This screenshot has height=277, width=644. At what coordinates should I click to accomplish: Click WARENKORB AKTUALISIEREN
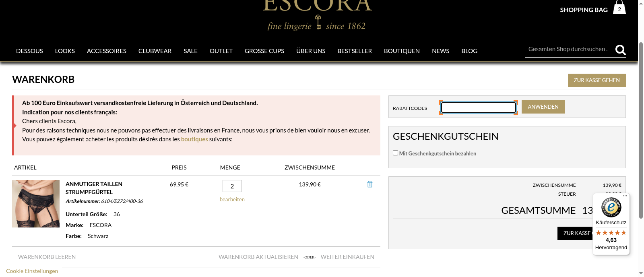tap(258, 257)
